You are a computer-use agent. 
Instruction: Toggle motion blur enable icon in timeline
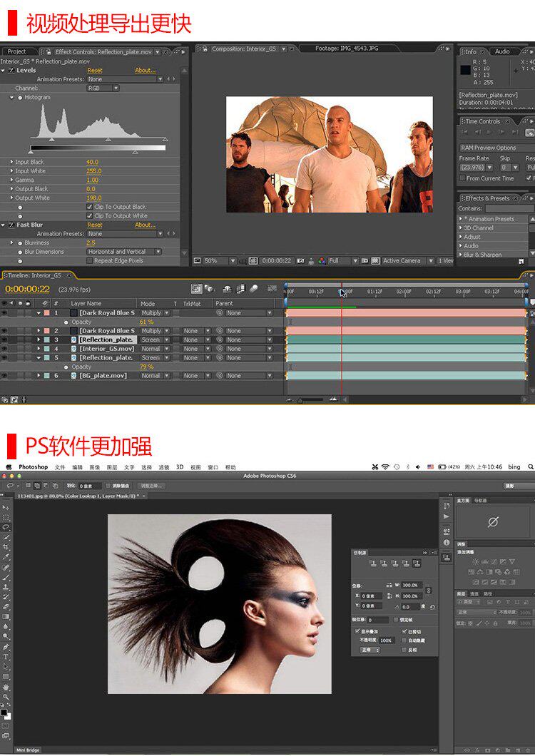click(254, 289)
